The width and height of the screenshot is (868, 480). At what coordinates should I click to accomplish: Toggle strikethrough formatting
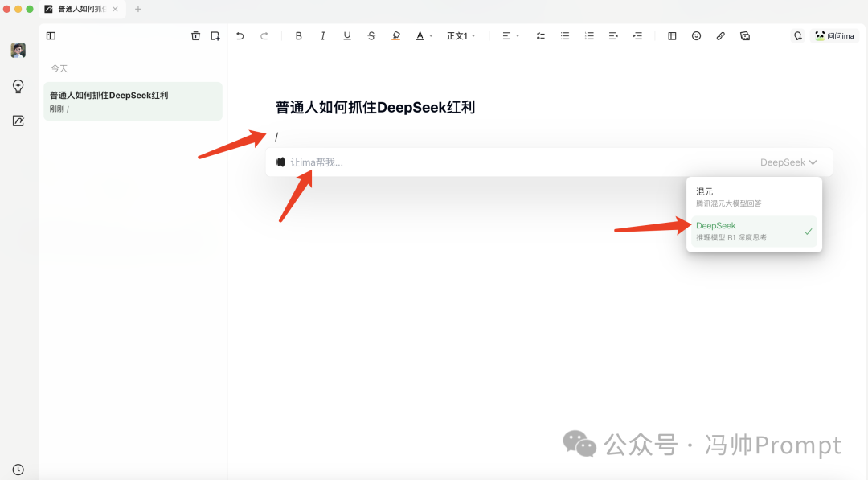tap(371, 36)
